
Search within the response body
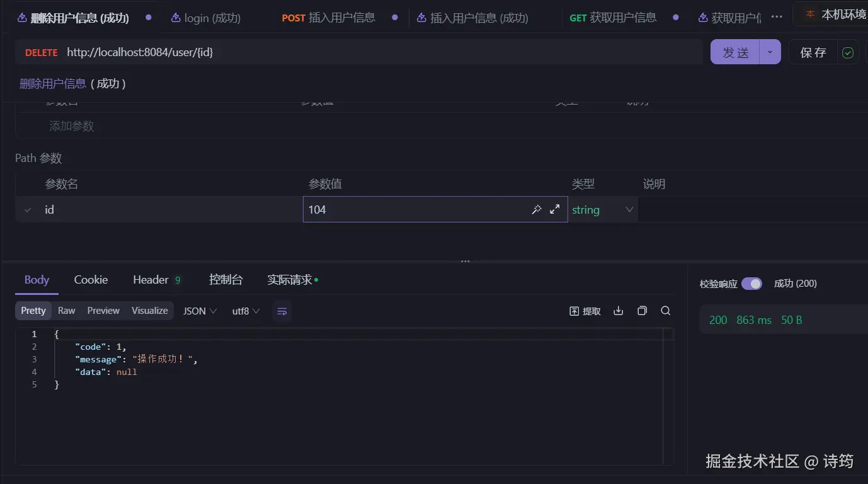click(665, 311)
